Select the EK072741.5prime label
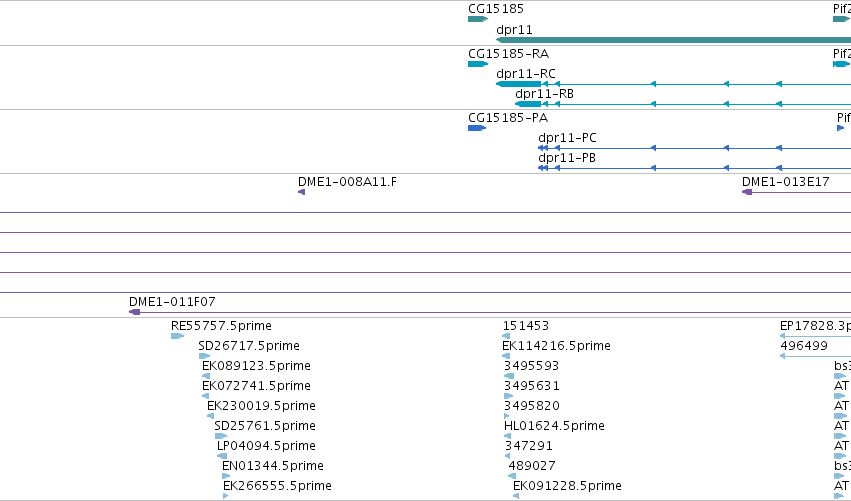The width and height of the screenshot is (851, 501). point(256,386)
